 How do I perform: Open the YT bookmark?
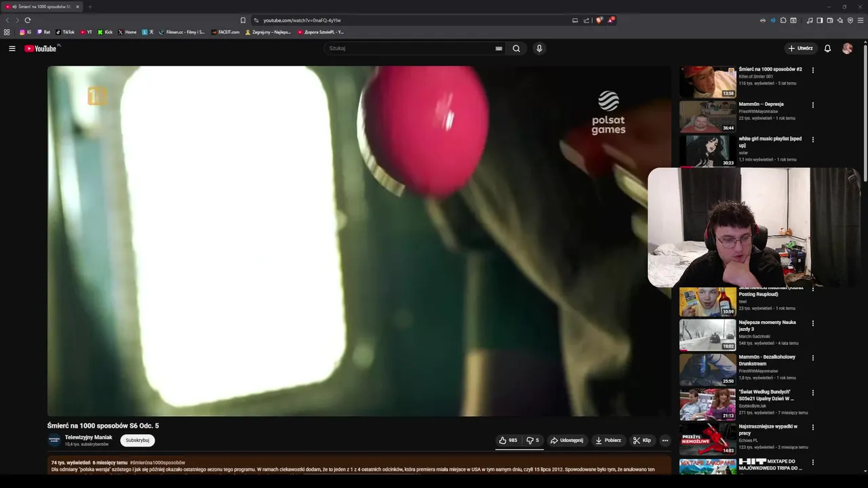[86, 32]
